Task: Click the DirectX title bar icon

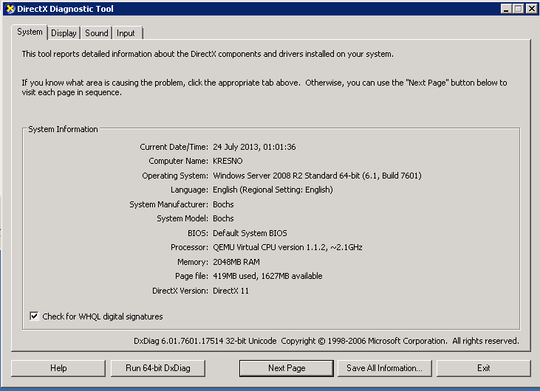Action: [11, 9]
